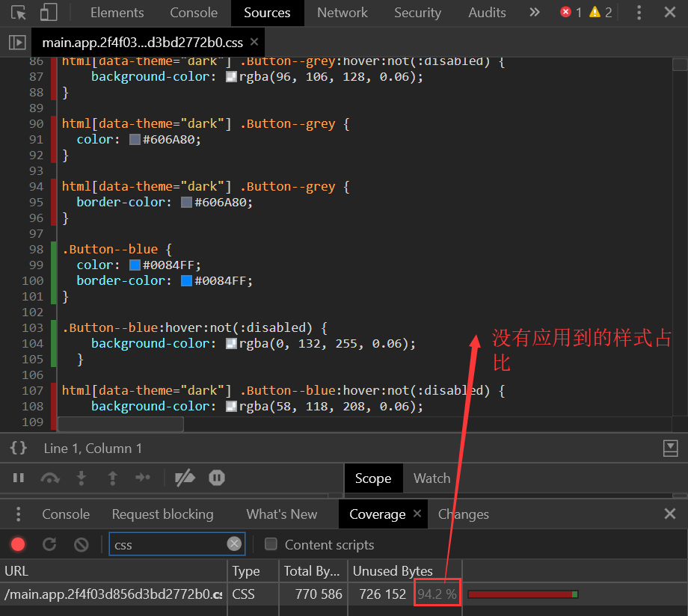Screen dimensions: 688x616
Task: Click the Step arrow icon
Action: (143, 478)
